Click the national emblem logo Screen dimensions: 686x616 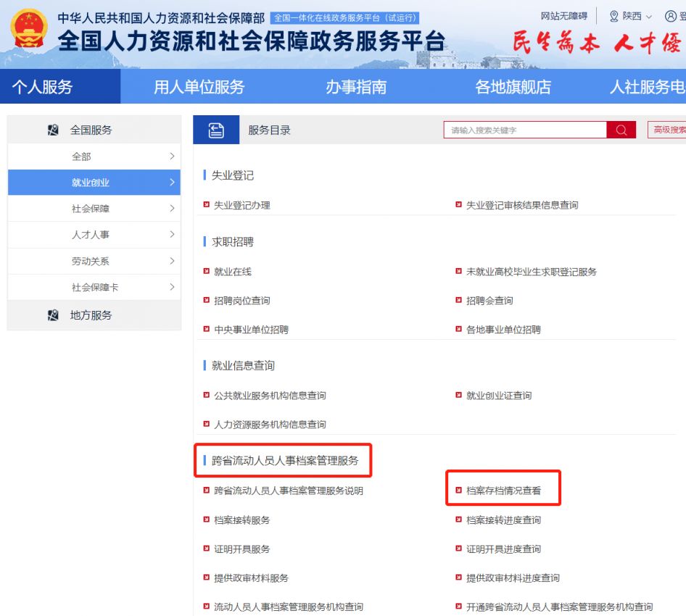point(30,30)
